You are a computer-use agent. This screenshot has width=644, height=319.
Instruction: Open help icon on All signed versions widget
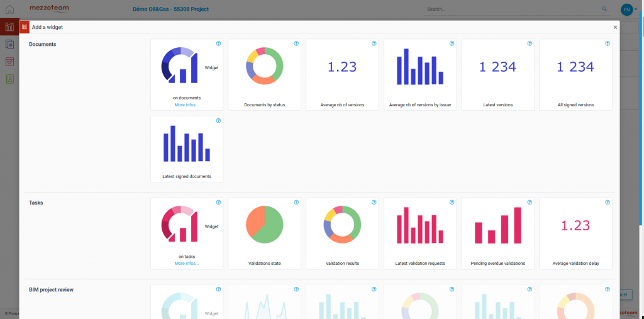click(608, 43)
